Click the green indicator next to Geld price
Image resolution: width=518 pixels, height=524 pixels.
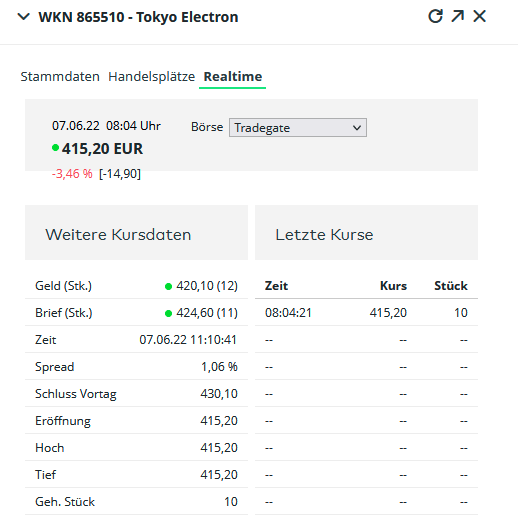click(x=168, y=286)
